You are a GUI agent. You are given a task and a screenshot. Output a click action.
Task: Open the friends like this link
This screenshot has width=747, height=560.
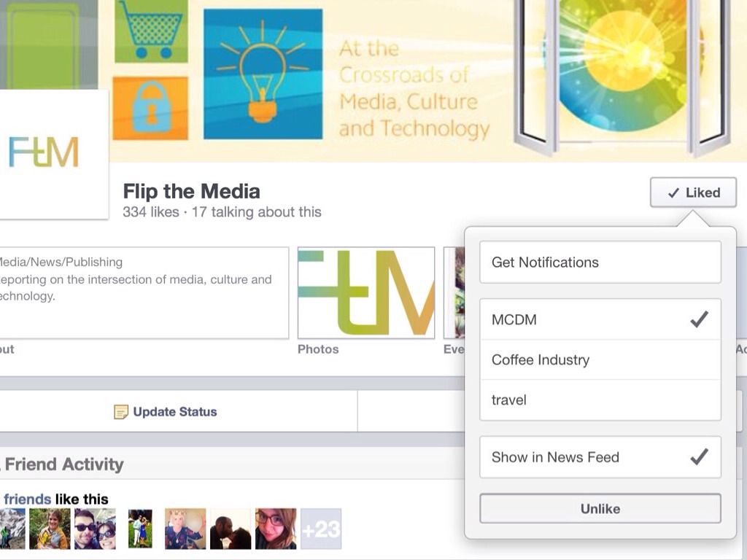pos(27,499)
